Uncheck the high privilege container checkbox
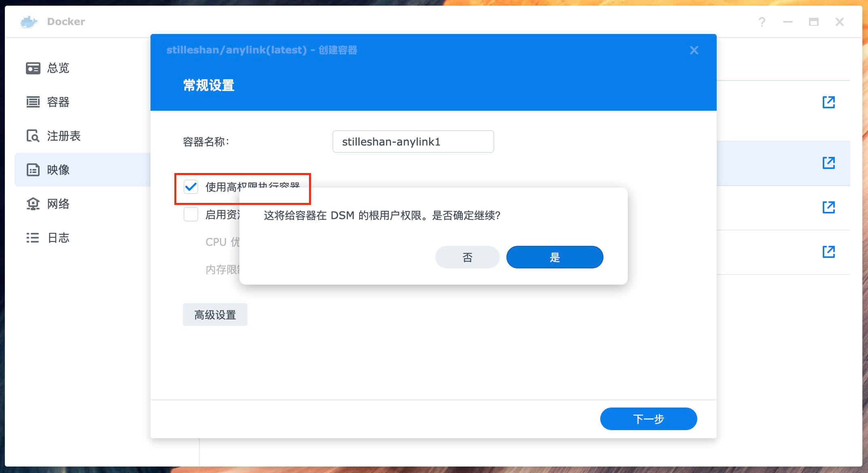 [x=191, y=187]
